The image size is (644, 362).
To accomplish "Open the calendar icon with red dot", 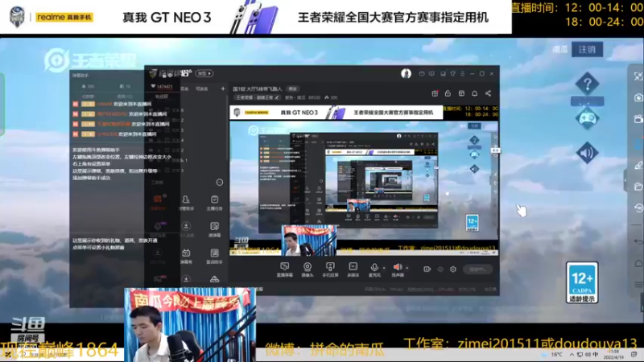I will coord(435,93).
